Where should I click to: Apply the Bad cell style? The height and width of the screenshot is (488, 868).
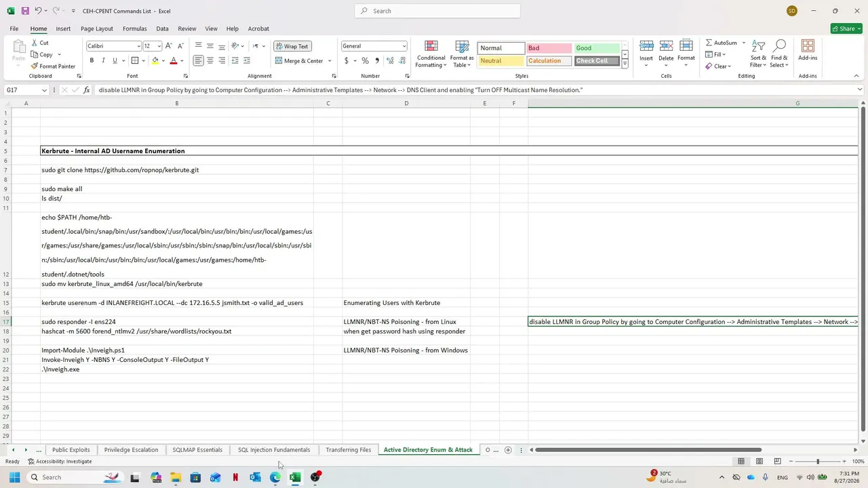(x=549, y=48)
